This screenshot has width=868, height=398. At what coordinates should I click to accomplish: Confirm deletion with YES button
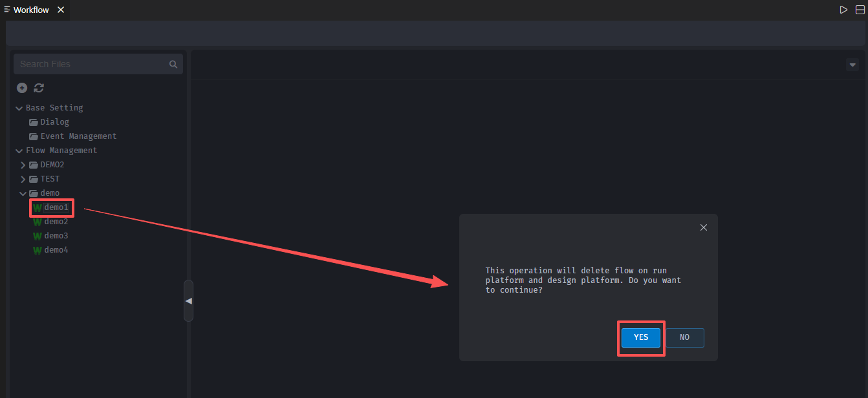[640, 337]
